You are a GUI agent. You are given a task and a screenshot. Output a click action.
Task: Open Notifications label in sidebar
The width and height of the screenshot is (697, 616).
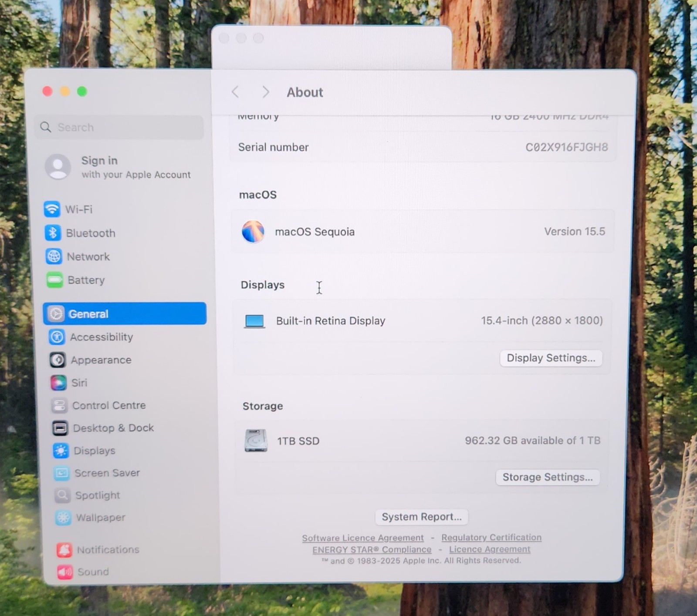pyautogui.click(x=108, y=550)
